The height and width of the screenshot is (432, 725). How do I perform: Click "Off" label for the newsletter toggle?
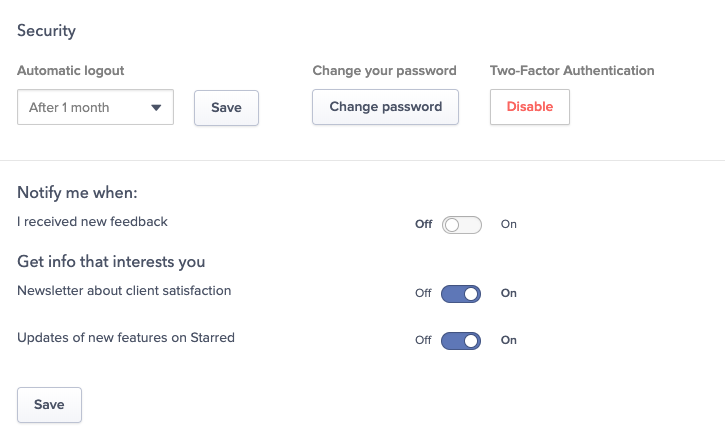coord(424,294)
